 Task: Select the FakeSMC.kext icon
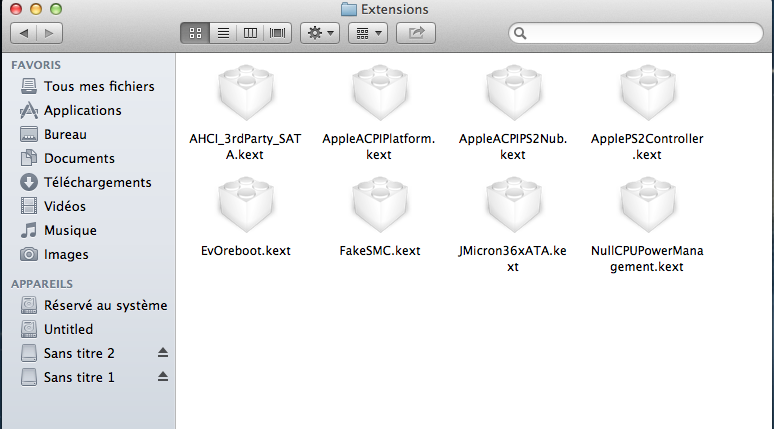[380, 204]
